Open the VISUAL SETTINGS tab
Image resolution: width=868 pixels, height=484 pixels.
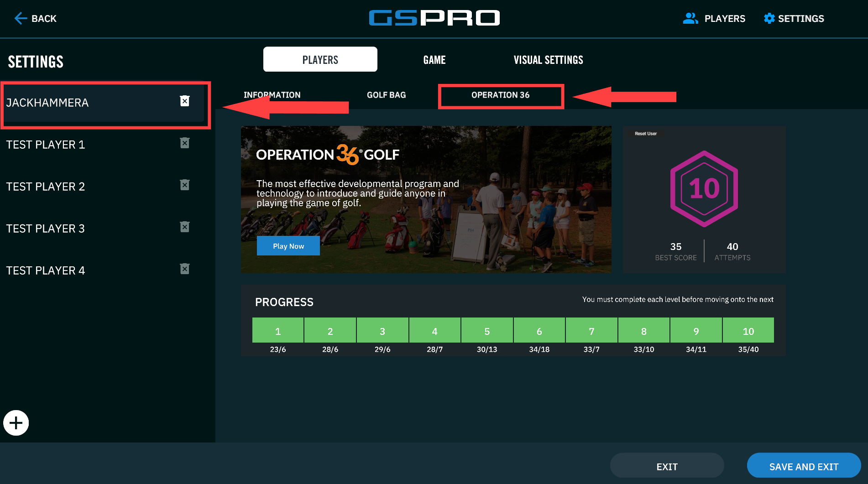click(x=548, y=60)
